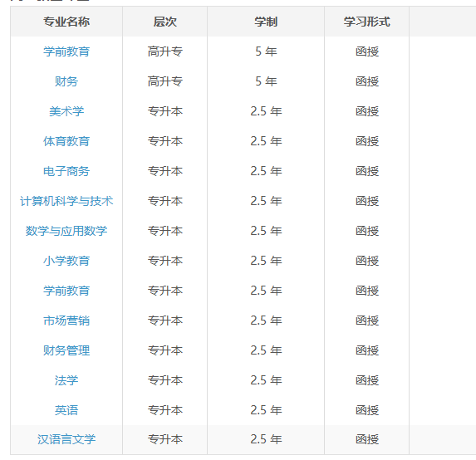This screenshot has width=476, height=460.
Task: Select 2.5 年 in the 电子商务 row
Action: 266,171
